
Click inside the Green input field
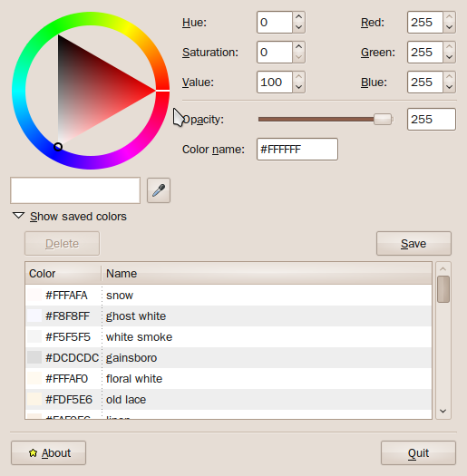coord(425,53)
